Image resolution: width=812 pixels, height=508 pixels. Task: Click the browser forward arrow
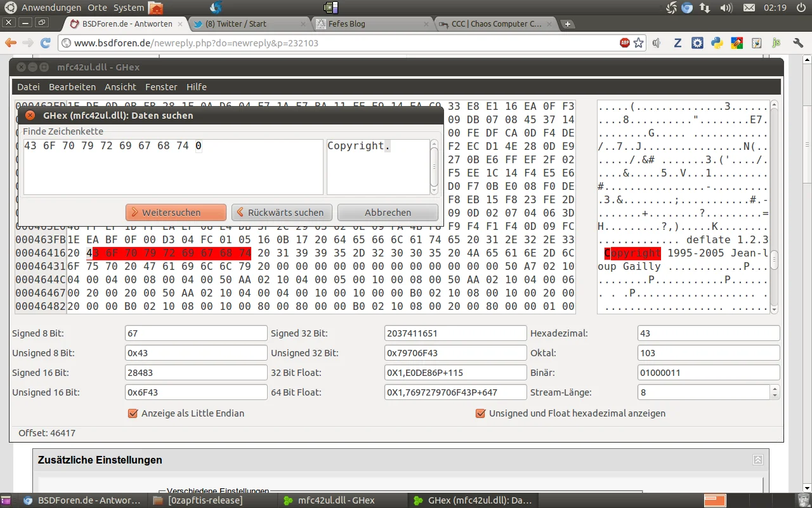pos(28,43)
